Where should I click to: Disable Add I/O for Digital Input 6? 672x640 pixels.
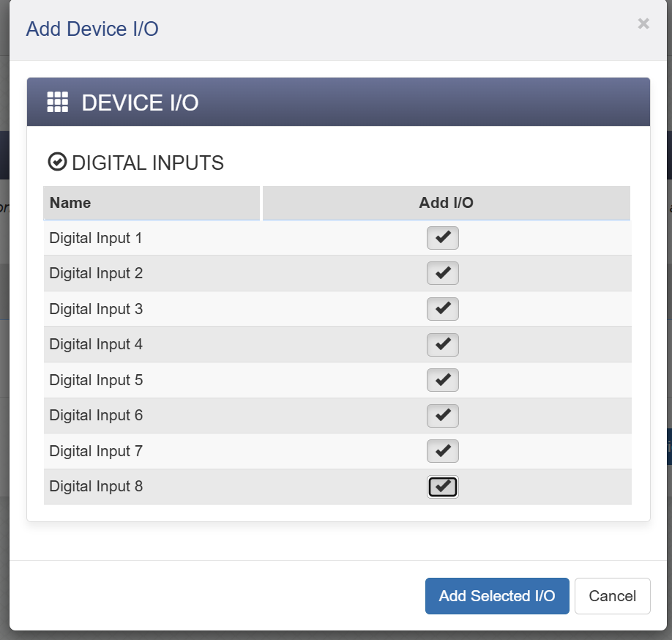(x=443, y=415)
